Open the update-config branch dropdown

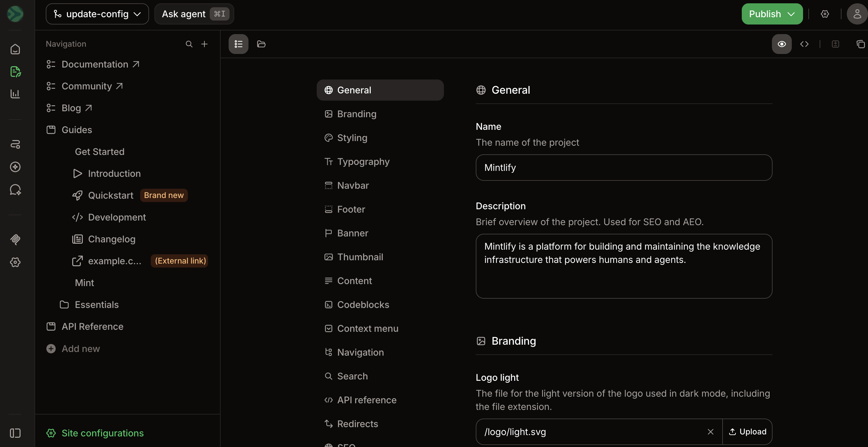[x=97, y=14]
